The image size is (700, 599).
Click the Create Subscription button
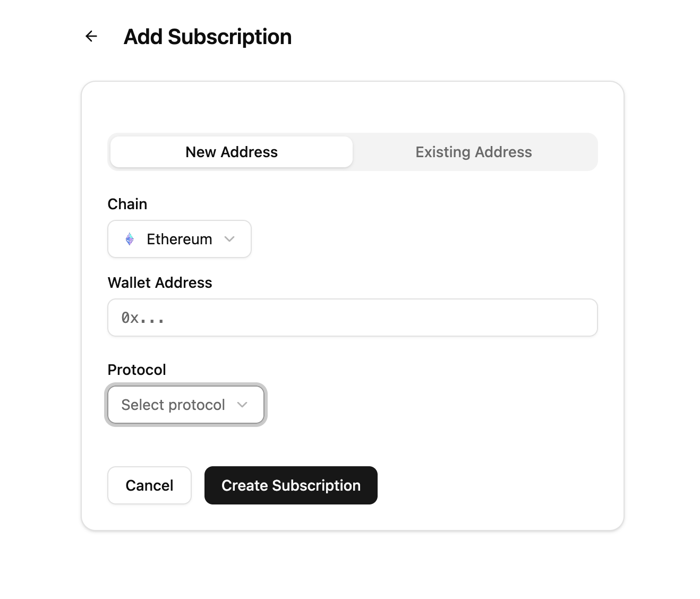pyautogui.click(x=291, y=485)
